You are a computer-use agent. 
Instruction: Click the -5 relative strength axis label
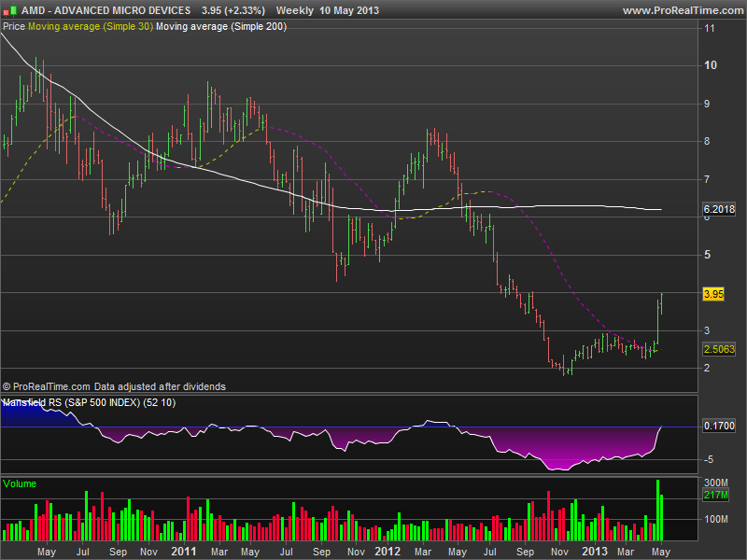click(x=709, y=459)
